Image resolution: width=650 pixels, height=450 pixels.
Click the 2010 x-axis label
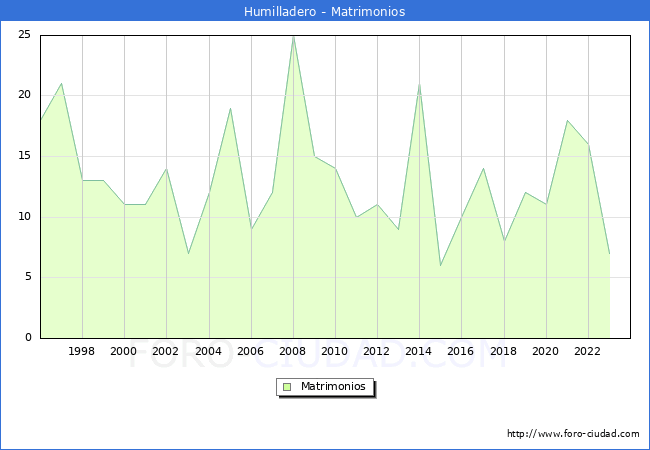335,351
